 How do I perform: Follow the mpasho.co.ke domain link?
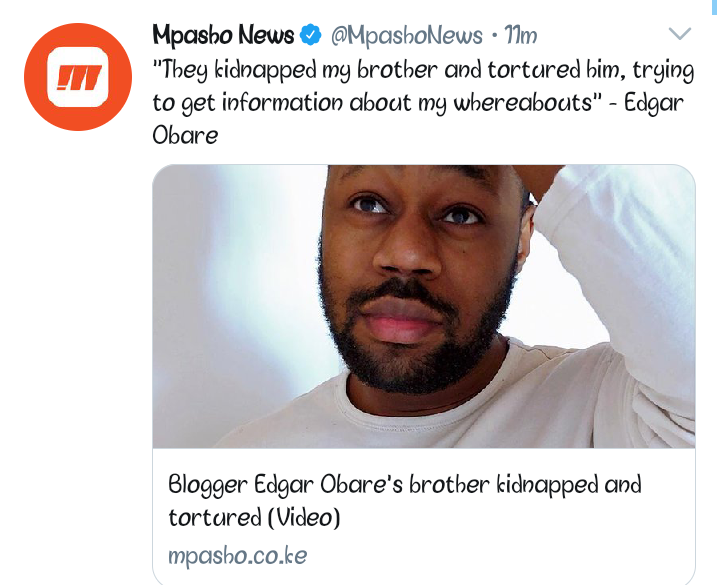238,556
